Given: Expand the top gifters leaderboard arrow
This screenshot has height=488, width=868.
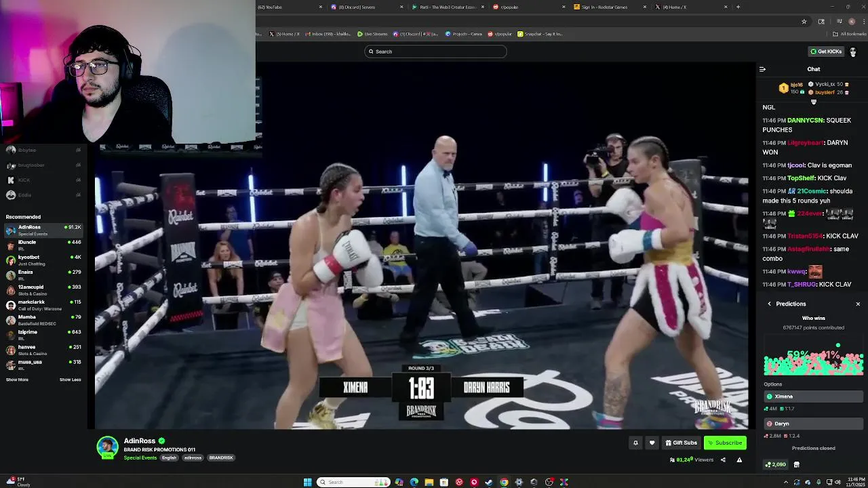Looking at the screenshot, I should point(814,102).
